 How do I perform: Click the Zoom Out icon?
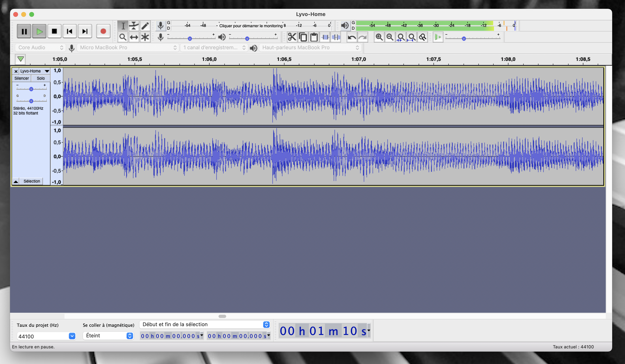click(390, 37)
